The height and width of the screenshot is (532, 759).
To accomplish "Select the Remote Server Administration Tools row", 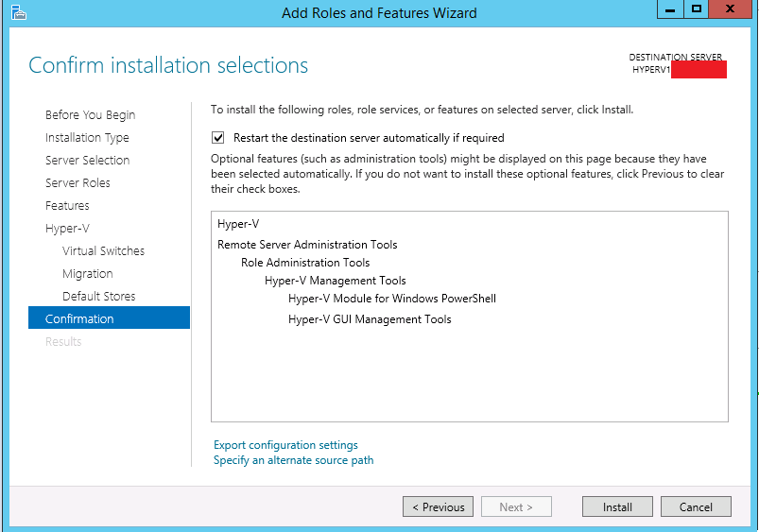I will click(307, 245).
